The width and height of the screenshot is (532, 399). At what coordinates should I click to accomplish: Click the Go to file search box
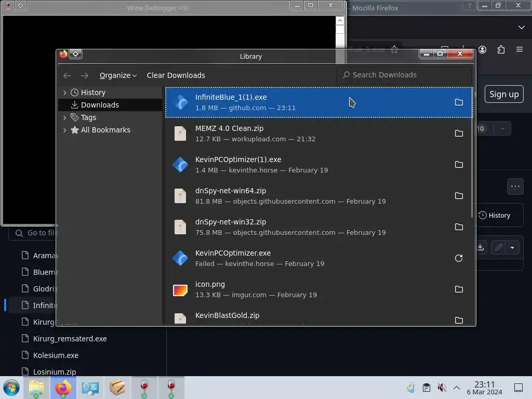33,233
